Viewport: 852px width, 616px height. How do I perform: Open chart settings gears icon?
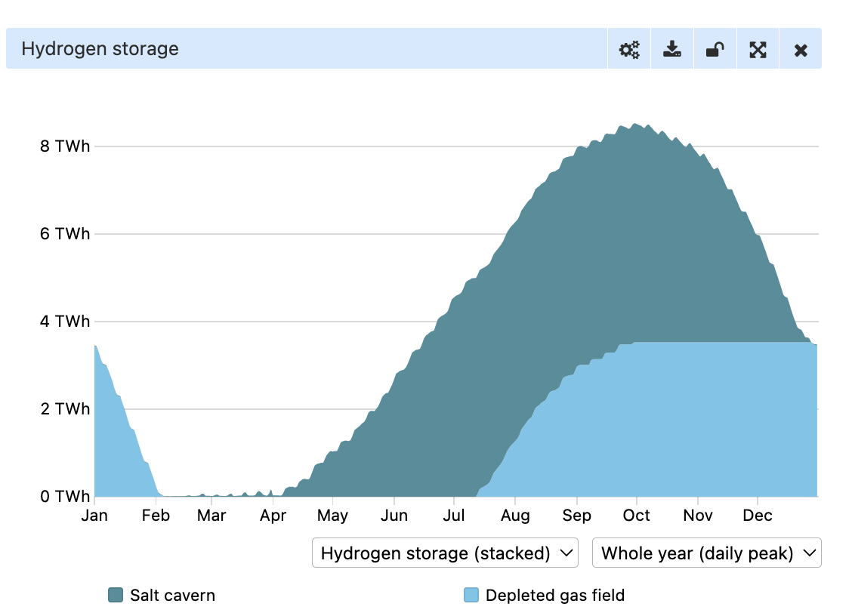pos(629,49)
